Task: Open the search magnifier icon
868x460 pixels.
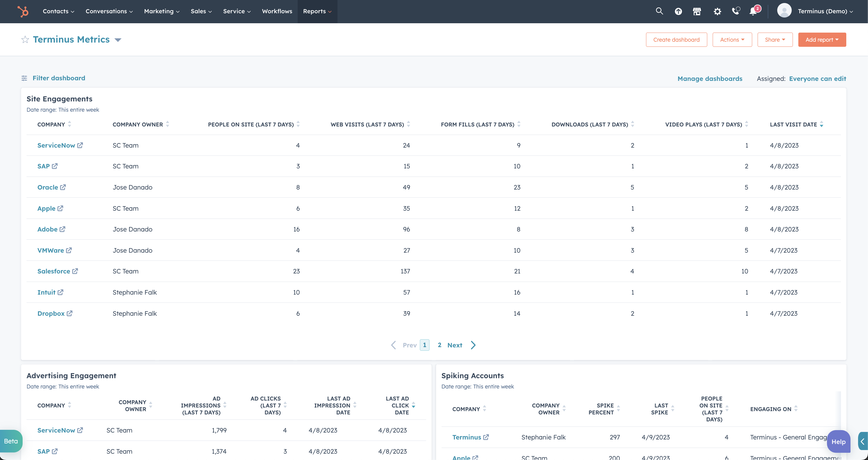Action: coord(659,11)
